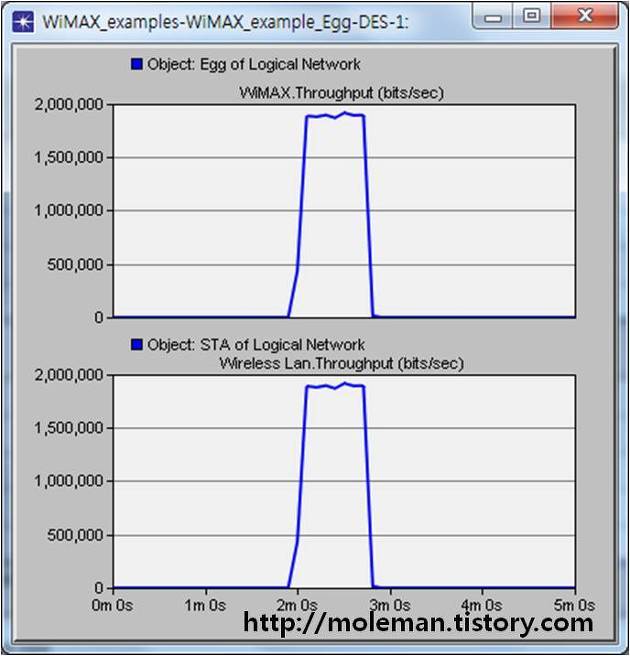Click the 'Wireless Lan.Throughput (bits/sec)' graph title
630x656 pixels.
click(x=341, y=363)
